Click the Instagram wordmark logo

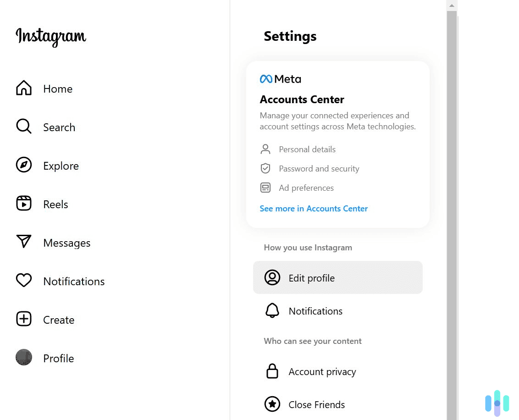[50, 37]
